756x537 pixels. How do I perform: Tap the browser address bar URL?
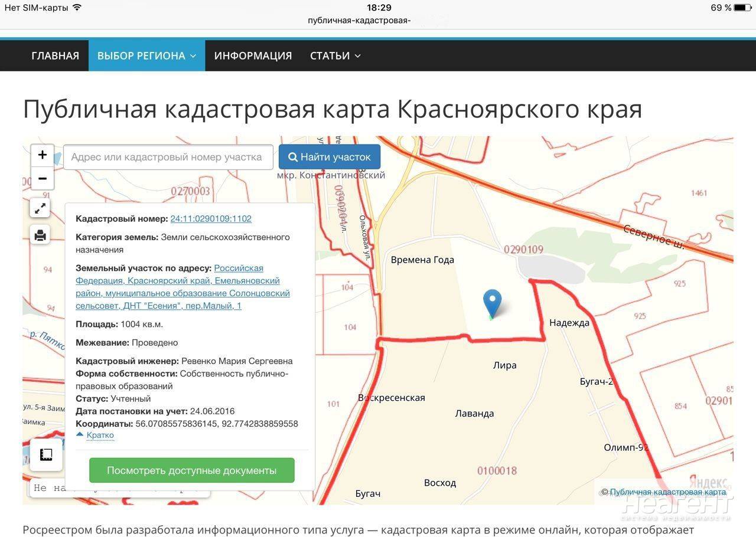pyautogui.click(x=359, y=20)
